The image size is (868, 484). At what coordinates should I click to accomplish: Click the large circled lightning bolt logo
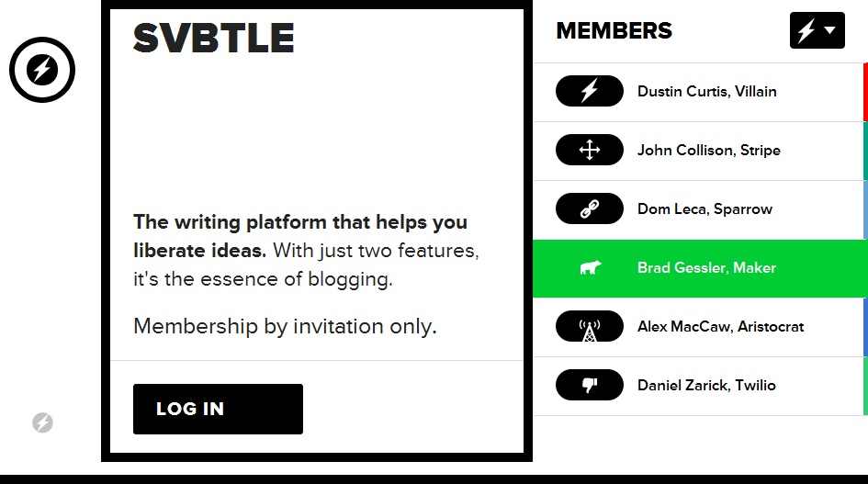[x=42, y=70]
